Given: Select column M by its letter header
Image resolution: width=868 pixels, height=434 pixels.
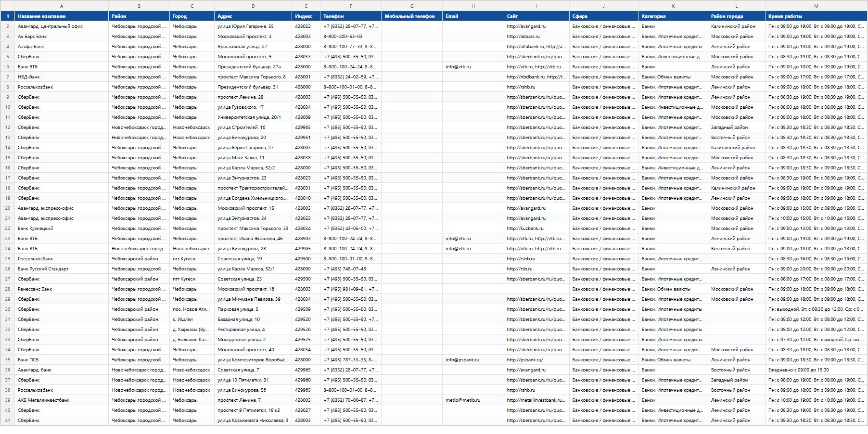Looking at the screenshot, I should (x=816, y=6).
